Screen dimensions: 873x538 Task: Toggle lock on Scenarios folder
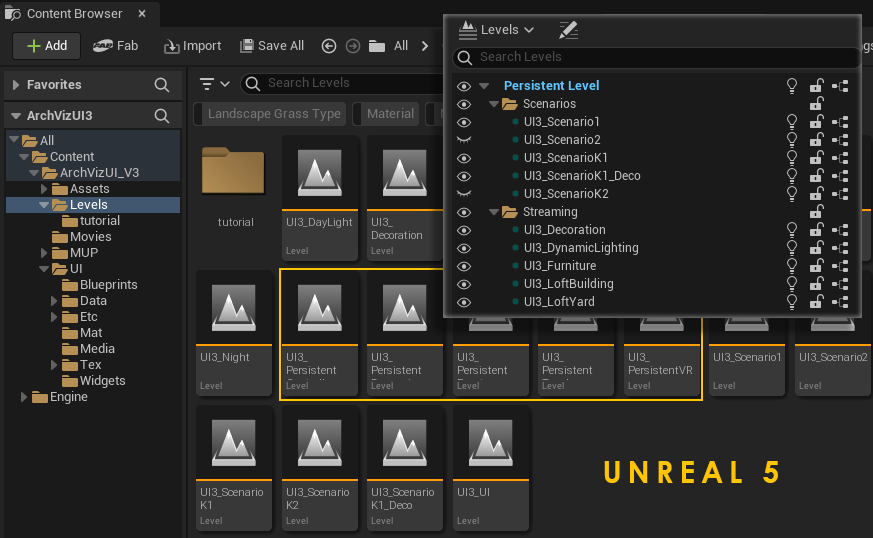click(816, 103)
